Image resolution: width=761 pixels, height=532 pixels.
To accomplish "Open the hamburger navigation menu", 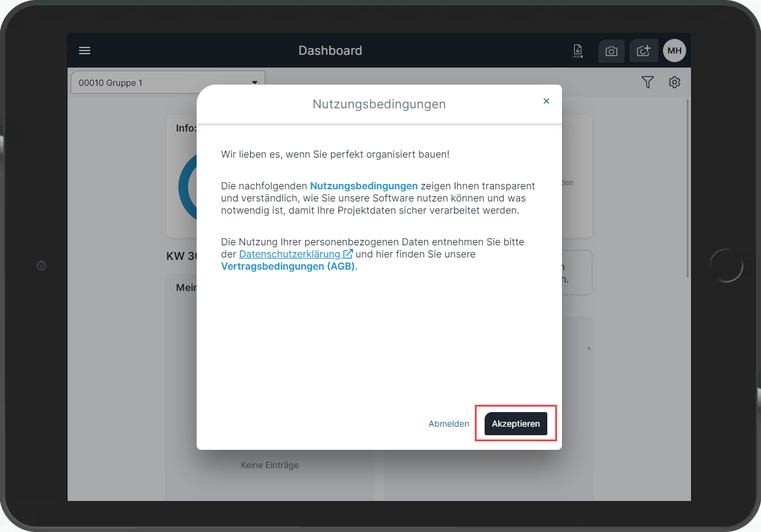I will 85,51.
